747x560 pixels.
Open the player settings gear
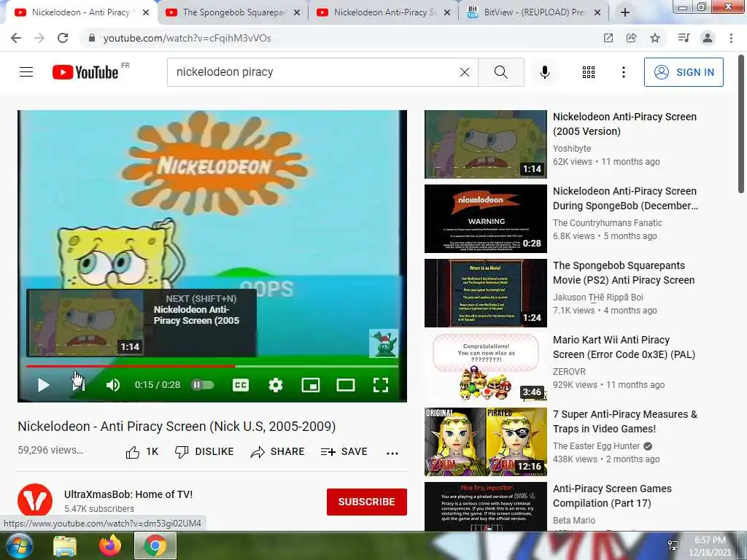tap(275, 385)
